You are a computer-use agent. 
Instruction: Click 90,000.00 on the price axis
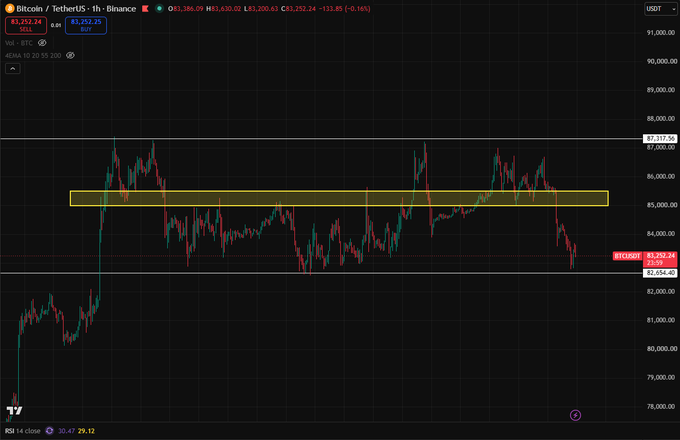tap(660, 61)
